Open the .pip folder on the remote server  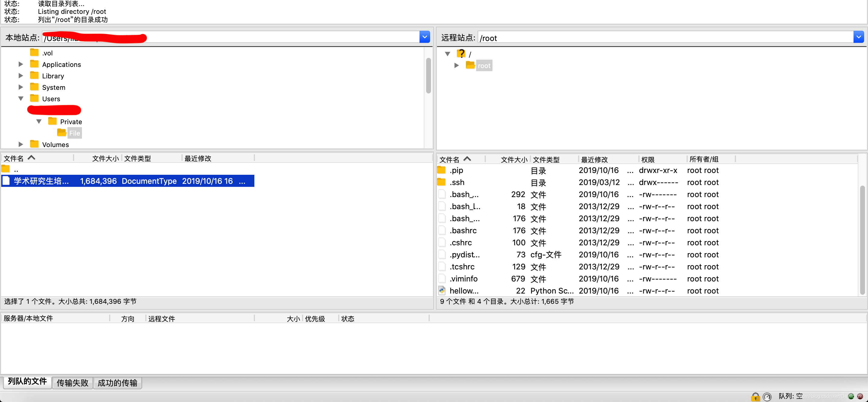[457, 171]
